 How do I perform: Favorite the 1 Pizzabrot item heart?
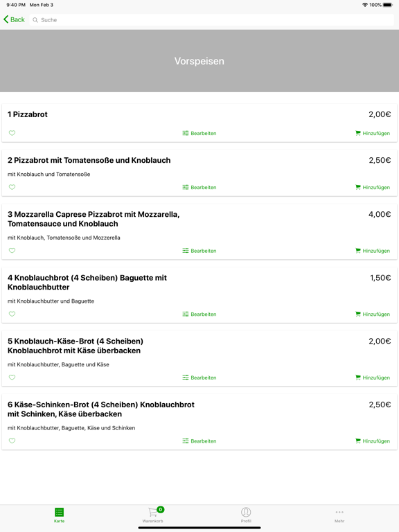[12, 133]
